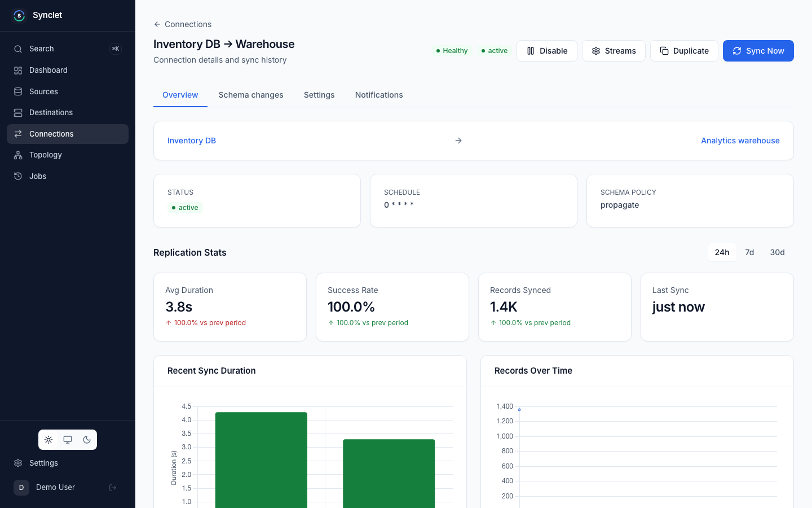Click the schedule value 0 * * * *
Screen dimensions: 812x508
[x=399, y=205]
